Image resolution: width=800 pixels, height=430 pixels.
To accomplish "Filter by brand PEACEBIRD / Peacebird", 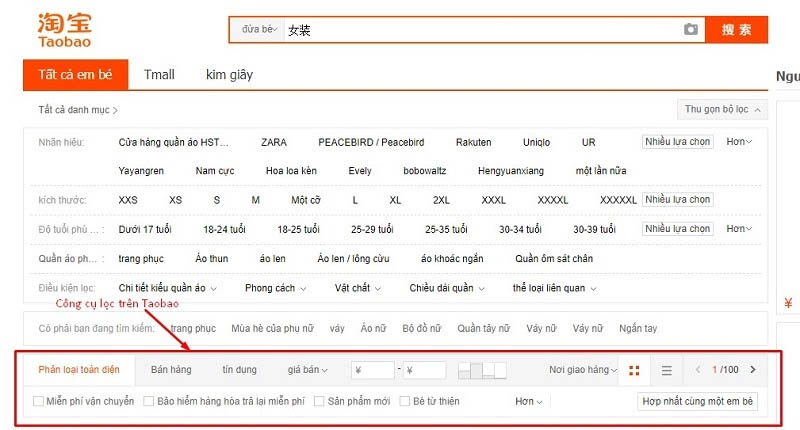I will coord(371,142).
